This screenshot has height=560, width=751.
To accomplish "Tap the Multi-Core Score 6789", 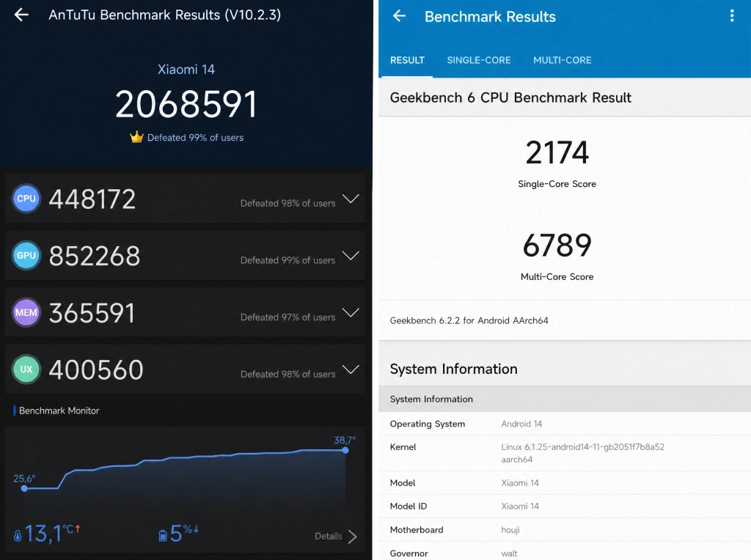I will [x=557, y=246].
